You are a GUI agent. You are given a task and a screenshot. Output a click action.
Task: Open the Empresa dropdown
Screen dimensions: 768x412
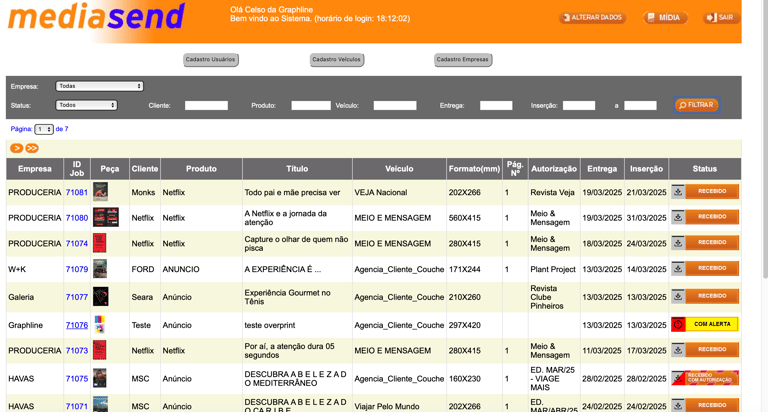[99, 86]
